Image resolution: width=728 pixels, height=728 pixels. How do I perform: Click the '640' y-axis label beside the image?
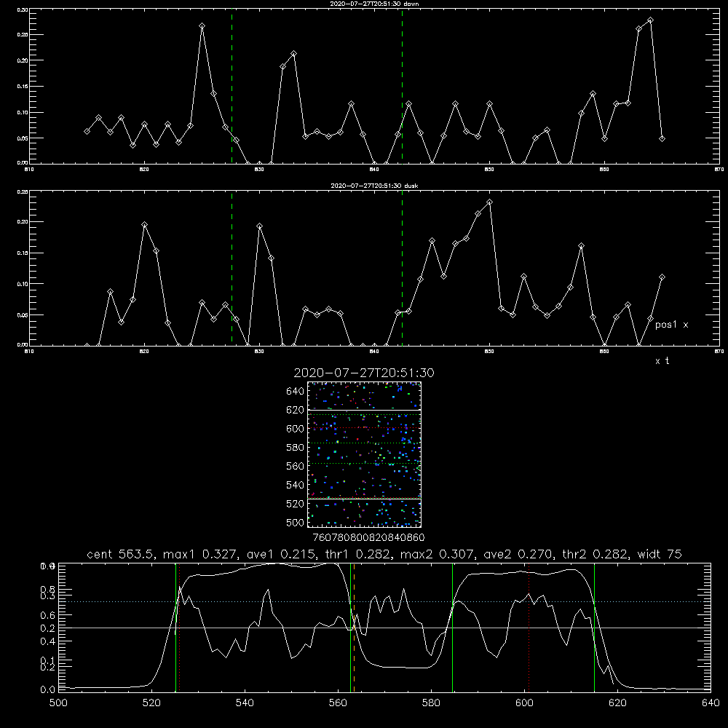click(296, 392)
